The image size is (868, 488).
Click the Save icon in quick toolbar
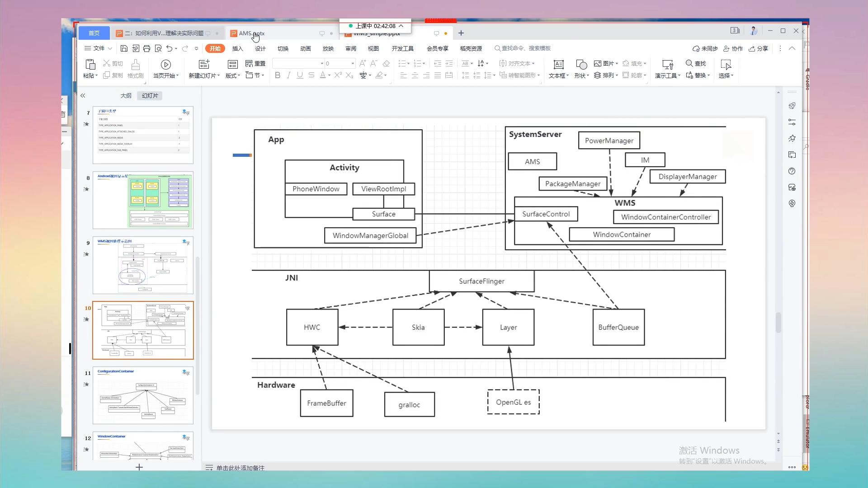point(124,48)
